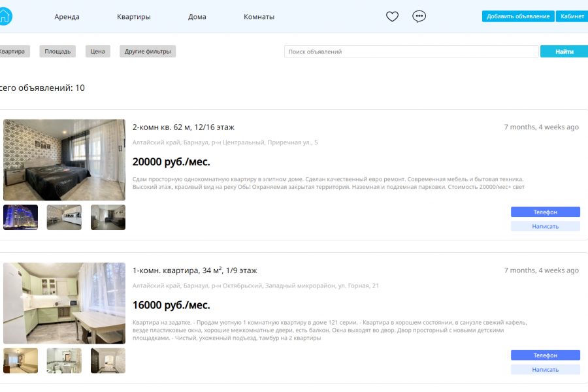
Task: Open the Квартира filter dropdown
Action: click(13, 52)
